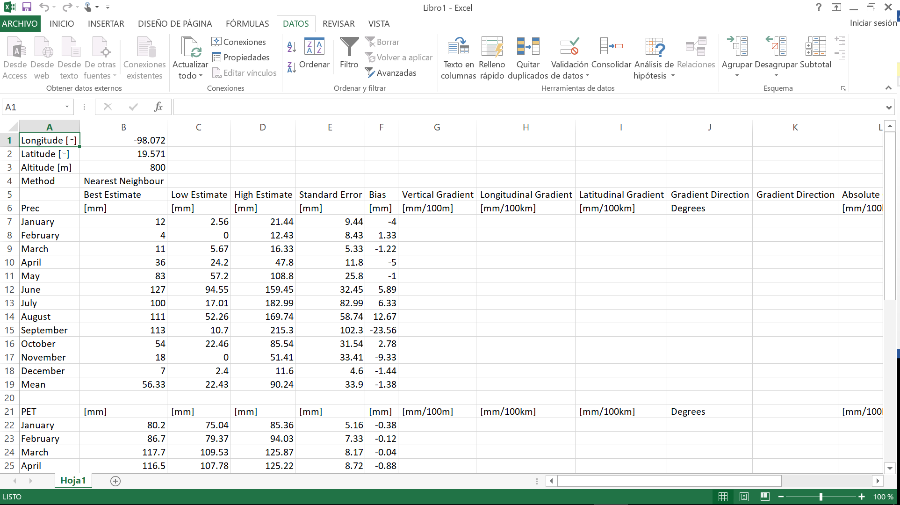Click the Redo arrow icon
The width and height of the screenshot is (900, 505).
(x=67, y=7)
